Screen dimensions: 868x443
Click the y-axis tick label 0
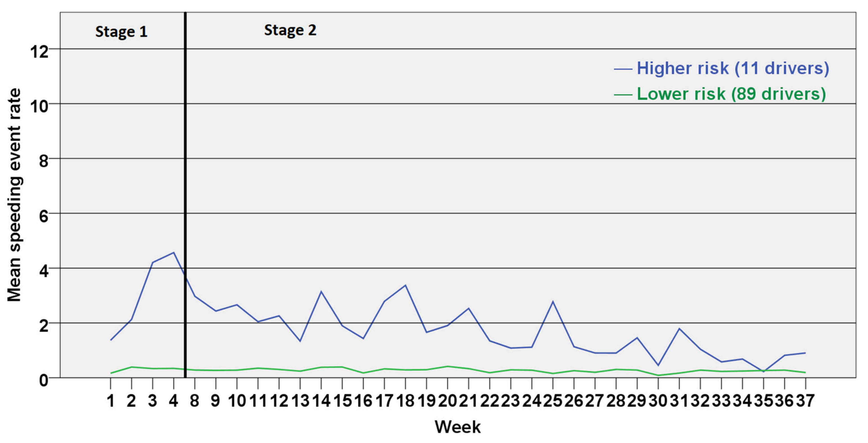click(43, 381)
